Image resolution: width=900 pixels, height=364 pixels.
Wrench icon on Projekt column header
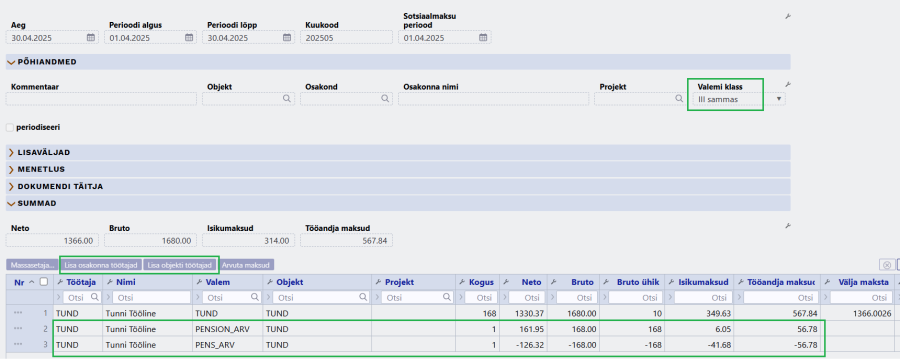tap(378, 282)
